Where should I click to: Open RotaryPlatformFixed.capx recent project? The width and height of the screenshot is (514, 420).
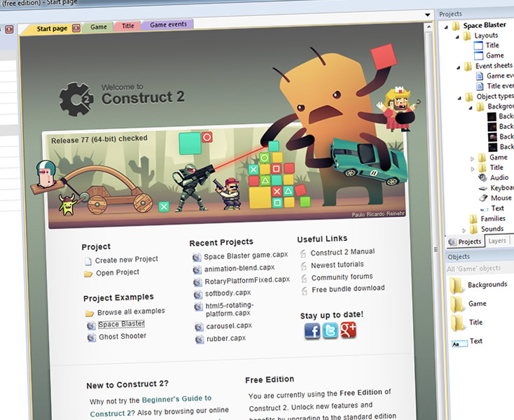(x=247, y=281)
